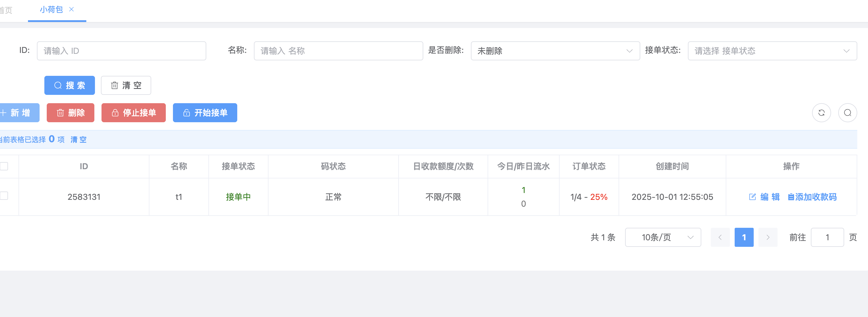Open the 是否删除 dropdown
868x317 pixels.
[x=555, y=51]
